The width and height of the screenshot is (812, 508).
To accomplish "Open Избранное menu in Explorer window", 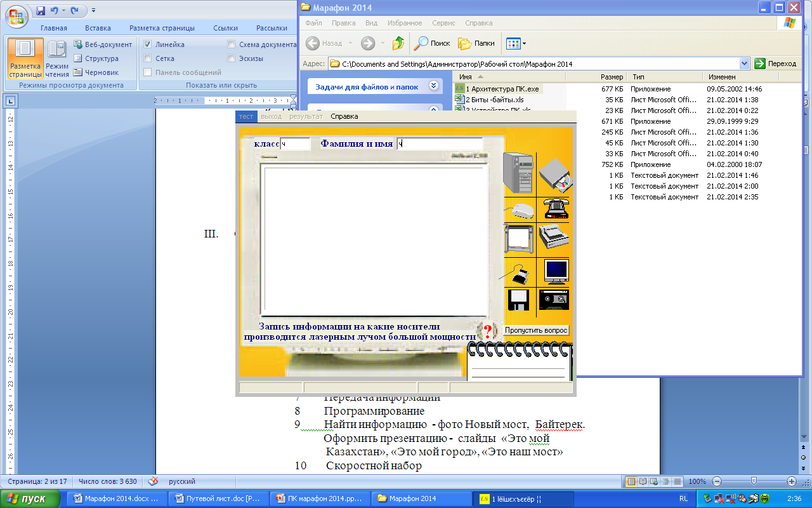I will [x=403, y=23].
